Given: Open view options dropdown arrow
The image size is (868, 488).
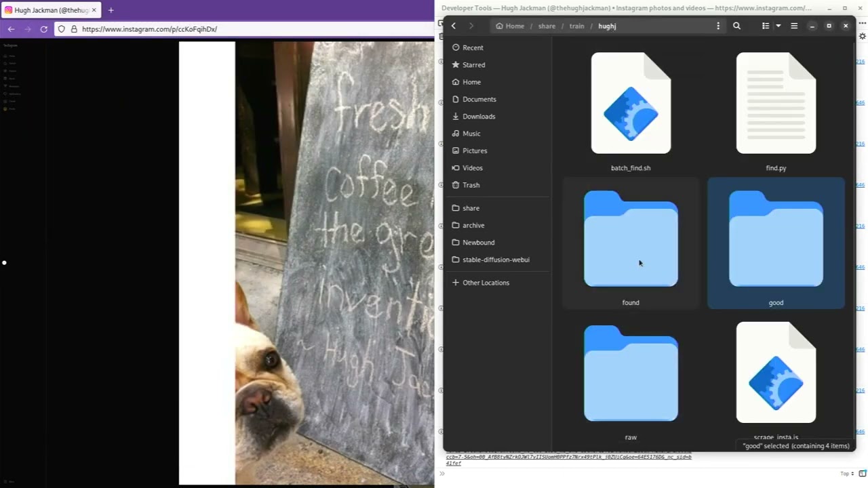Looking at the screenshot, I should coord(778,26).
